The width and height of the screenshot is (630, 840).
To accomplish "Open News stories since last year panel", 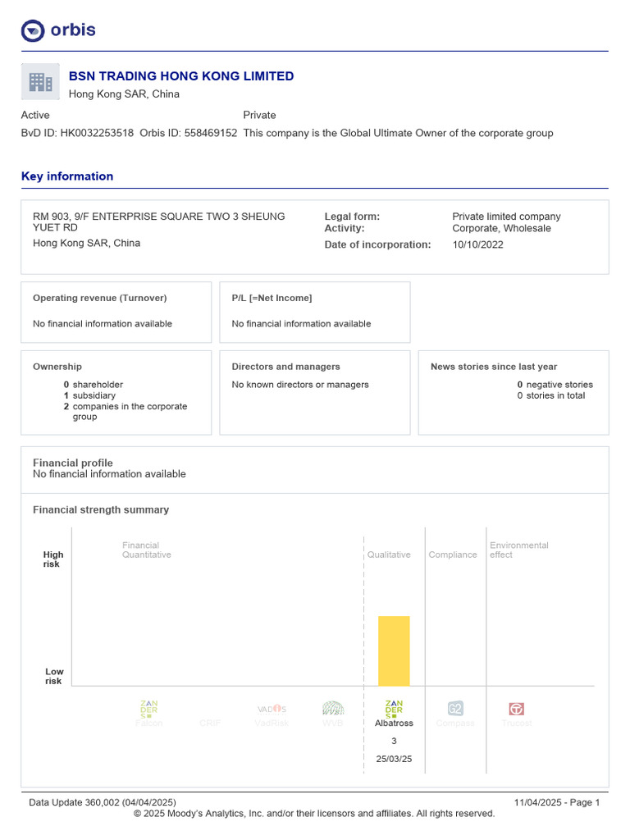I will [514, 393].
